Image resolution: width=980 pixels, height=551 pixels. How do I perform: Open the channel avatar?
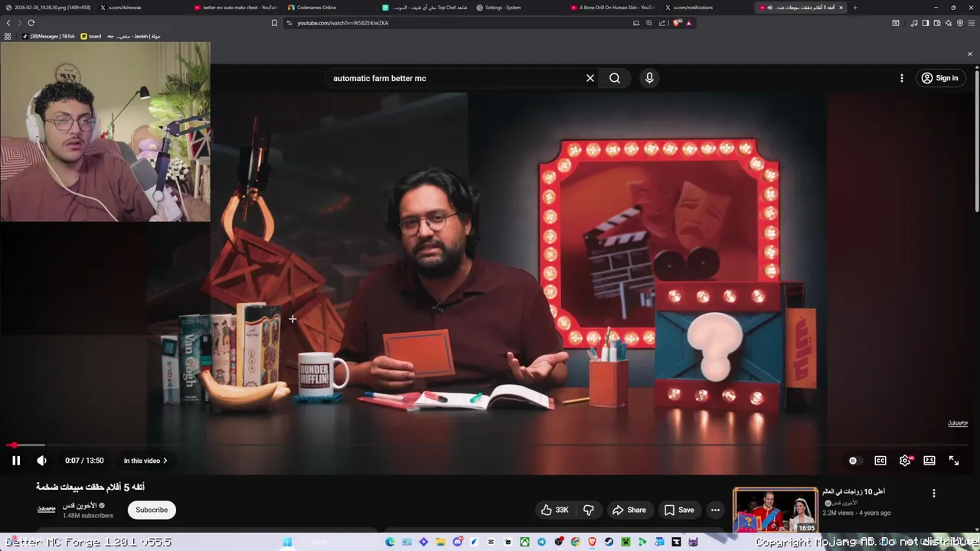(47, 509)
